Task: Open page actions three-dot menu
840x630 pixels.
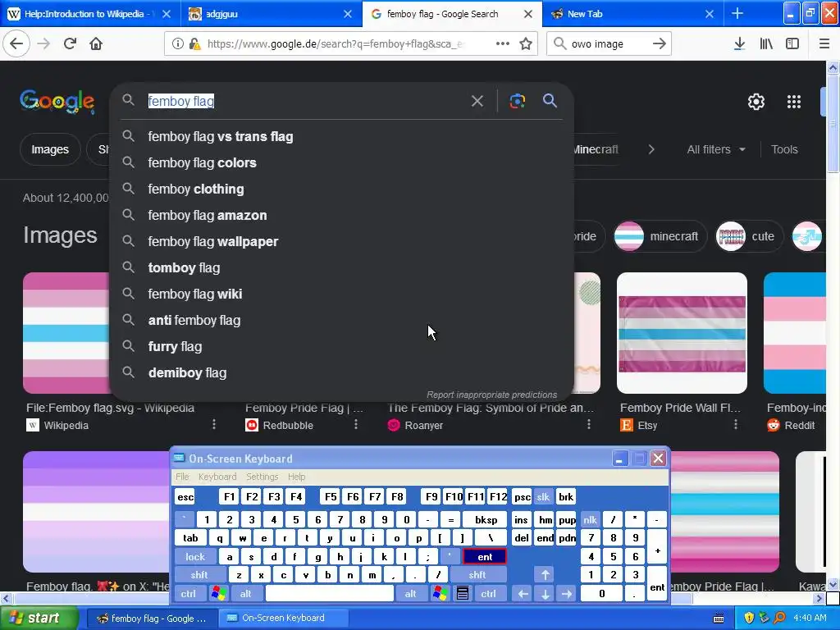Action: 503,44
